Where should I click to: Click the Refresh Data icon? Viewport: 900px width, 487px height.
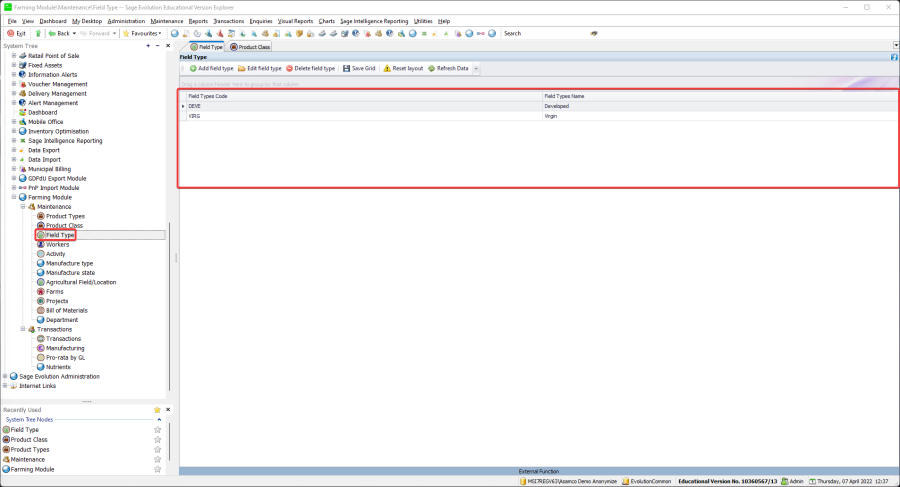click(x=431, y=68)
